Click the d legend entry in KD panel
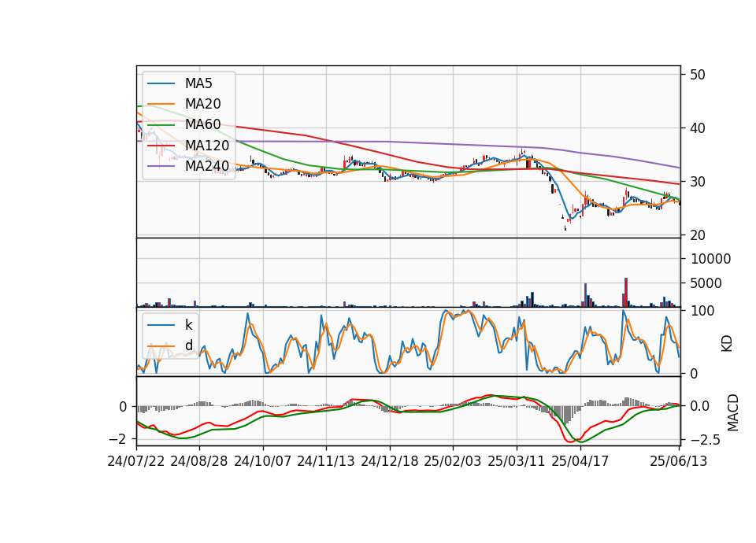The width and height of the screenshot is (756, 543). tap(170, 345)
